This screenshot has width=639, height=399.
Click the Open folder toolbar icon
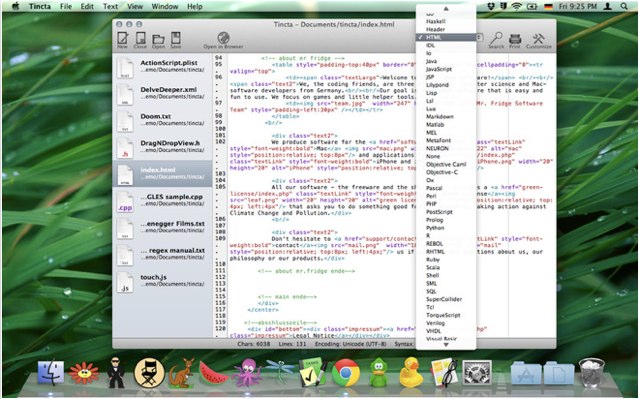[158, 40]
